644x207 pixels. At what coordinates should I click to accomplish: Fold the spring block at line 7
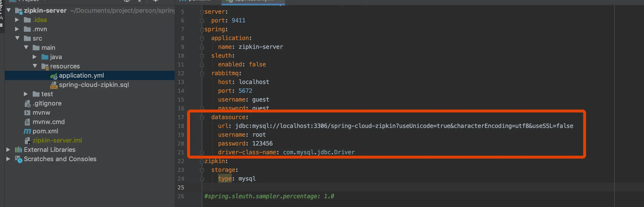click(202, 30)
